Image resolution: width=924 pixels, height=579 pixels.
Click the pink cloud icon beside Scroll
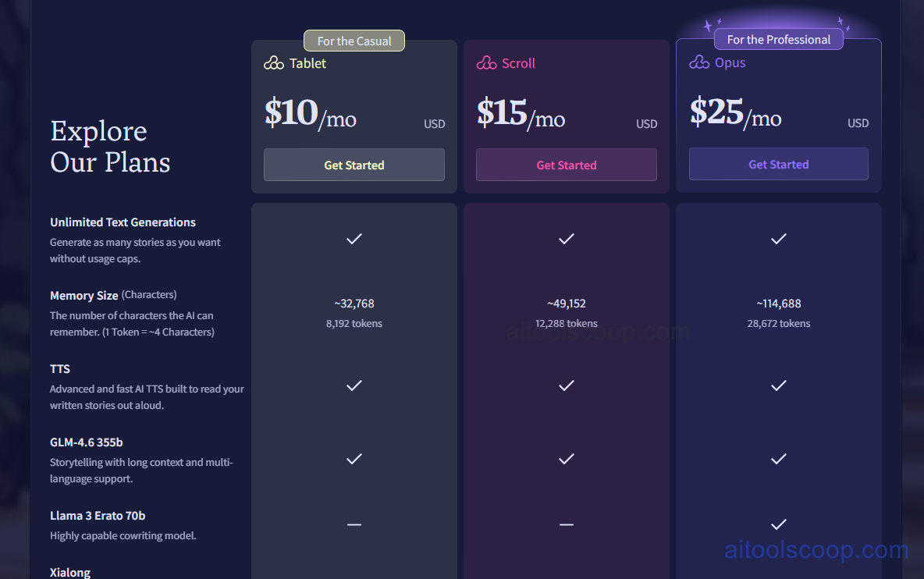coord(485,63)
